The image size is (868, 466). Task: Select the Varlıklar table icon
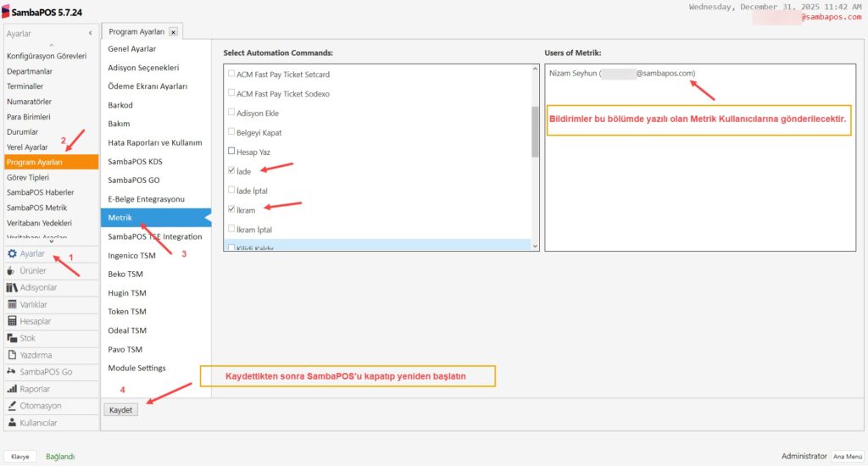12,304
